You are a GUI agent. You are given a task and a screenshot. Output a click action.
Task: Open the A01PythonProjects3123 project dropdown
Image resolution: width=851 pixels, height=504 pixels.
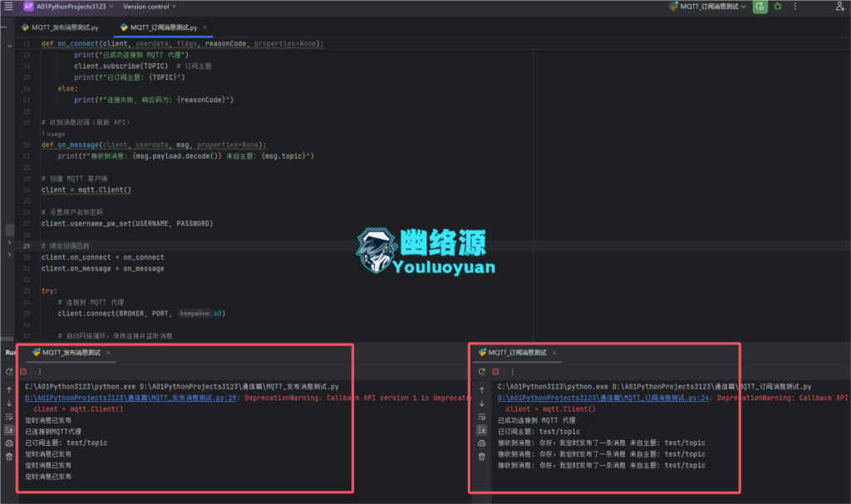coord(75,7)
